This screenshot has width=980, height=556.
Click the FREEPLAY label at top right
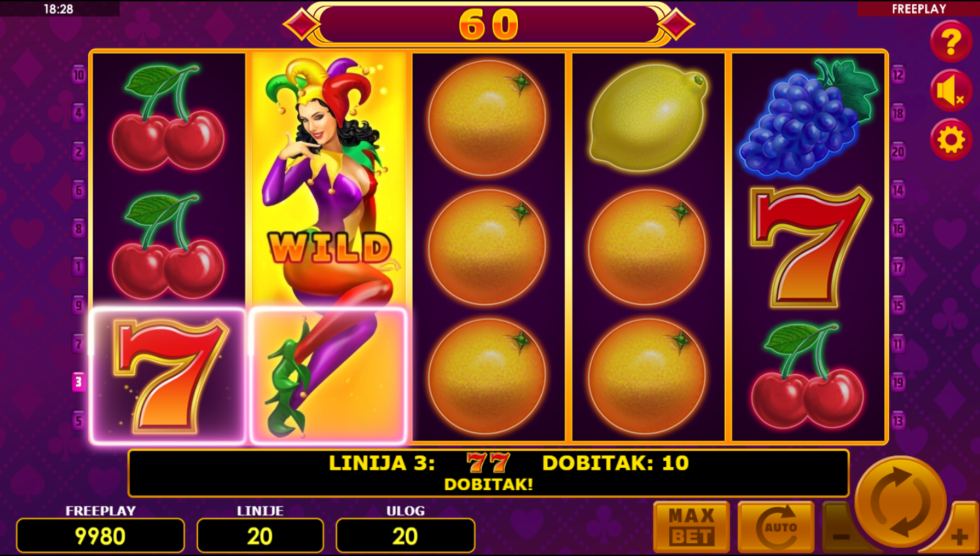919,9
